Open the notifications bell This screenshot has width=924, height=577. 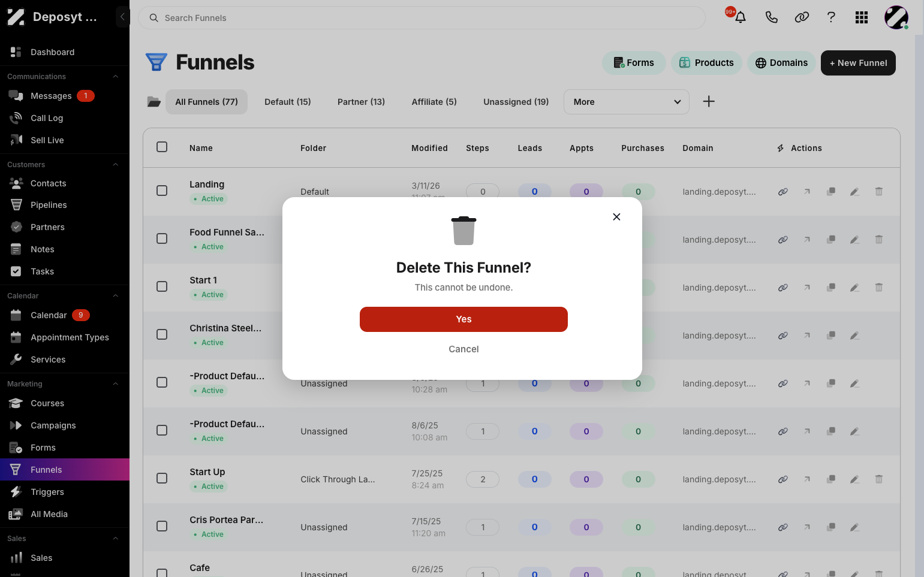pyautogui.click(x=741, y=17)
